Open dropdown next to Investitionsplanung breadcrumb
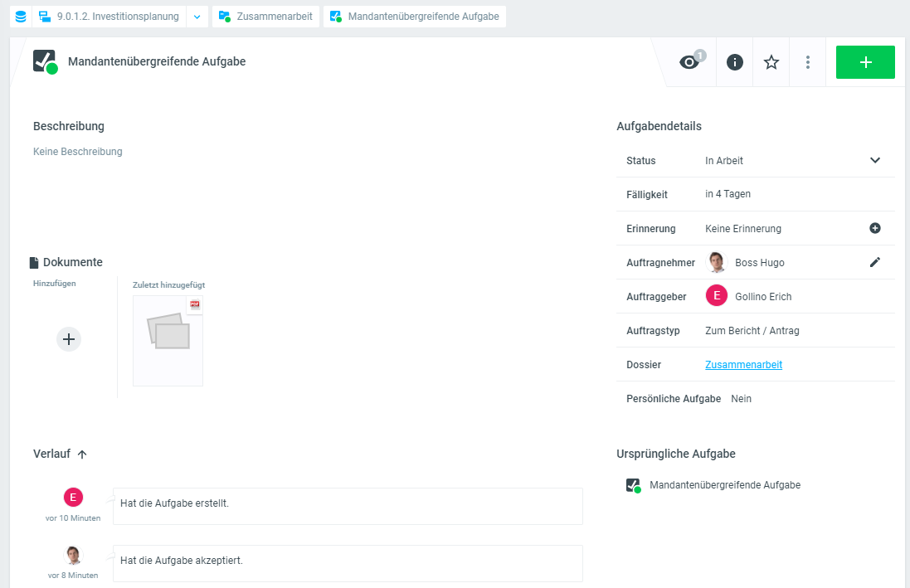This screenshot has width=910, height=588. point(197,17)
